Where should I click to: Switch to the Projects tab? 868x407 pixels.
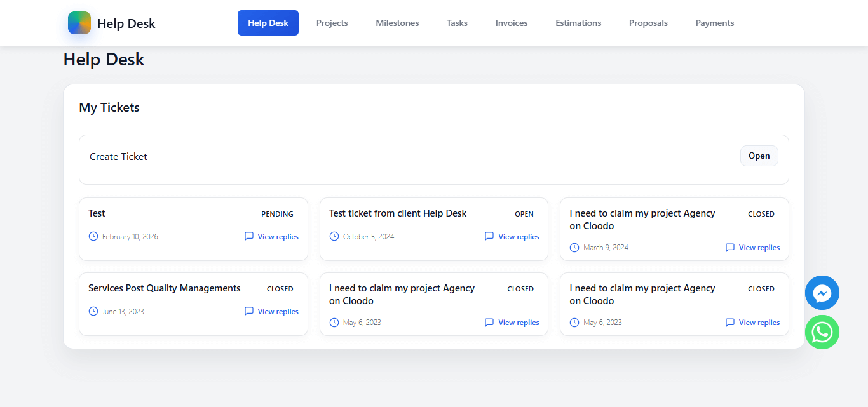tap(332, 23)
